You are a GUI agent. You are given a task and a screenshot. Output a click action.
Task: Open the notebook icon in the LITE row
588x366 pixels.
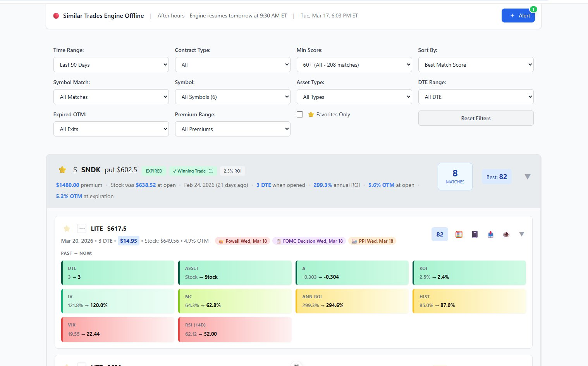475,234
